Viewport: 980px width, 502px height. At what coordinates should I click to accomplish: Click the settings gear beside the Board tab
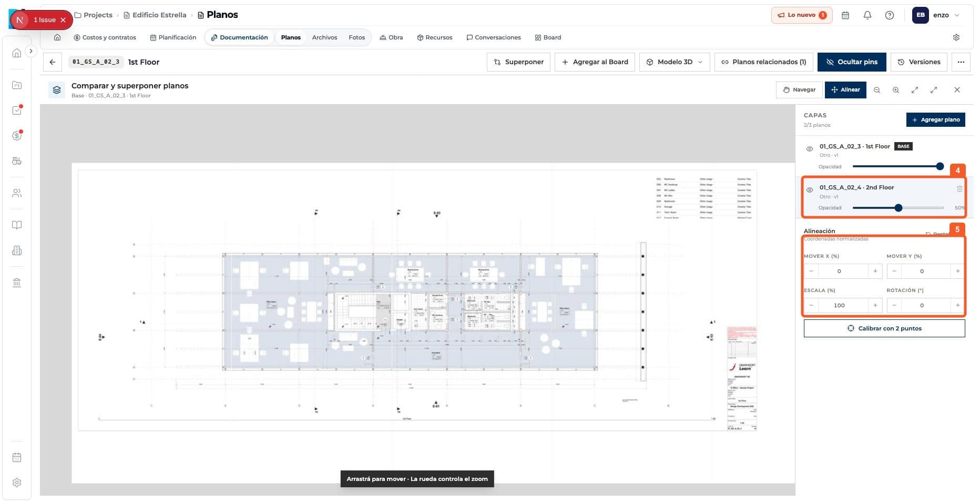[956, 37]
